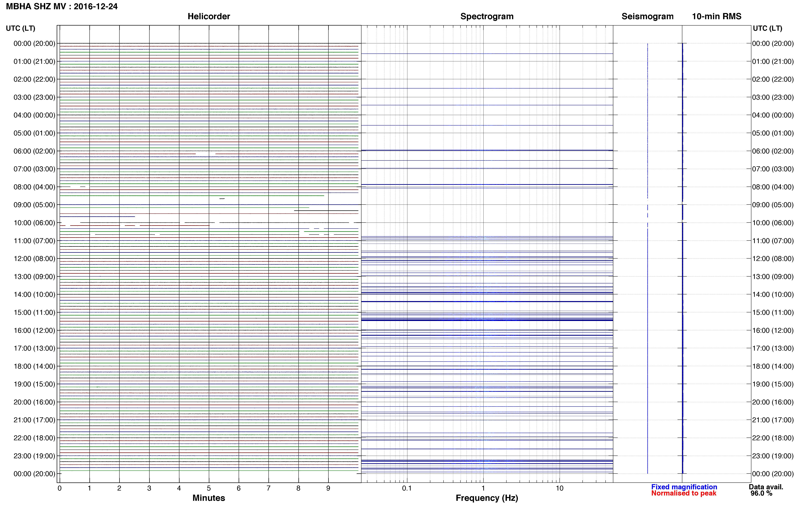The width and height of the screenshot is (812, 508).
Task: Click the "UTC (LT)" label above the right time axis
Action: pos(767,28)
